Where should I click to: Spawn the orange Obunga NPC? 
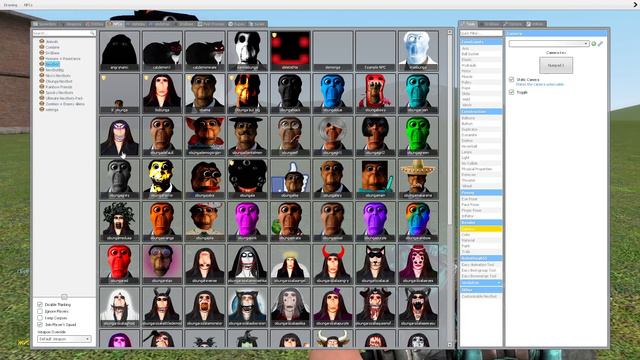(162, 222)
